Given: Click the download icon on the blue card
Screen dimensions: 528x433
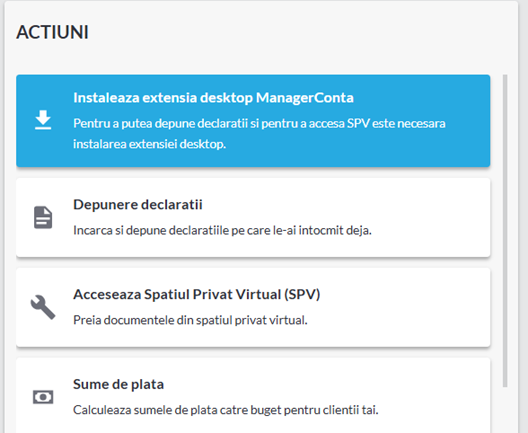Looking at the screenshot, I should tap(43, 120).
